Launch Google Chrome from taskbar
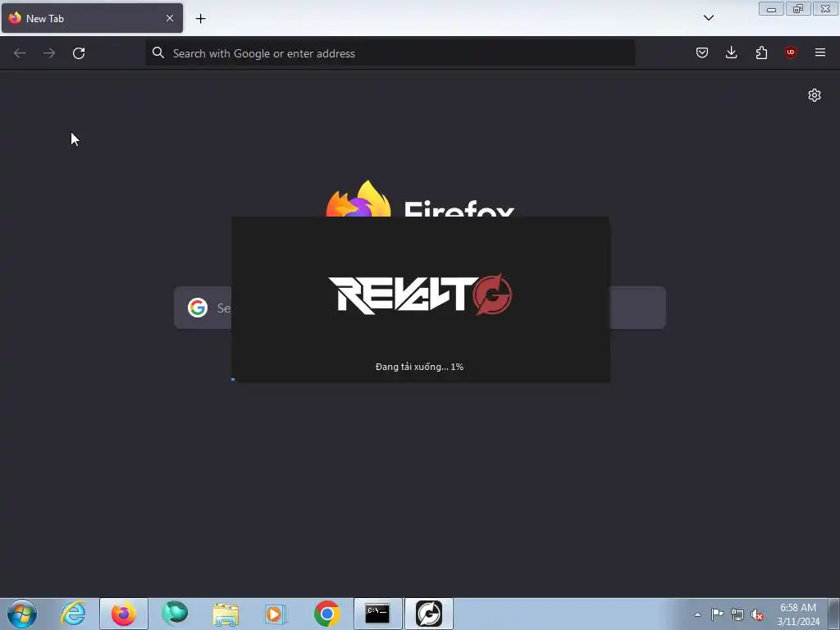Screen dimensions: 840x630 click(x=326, y=614)
